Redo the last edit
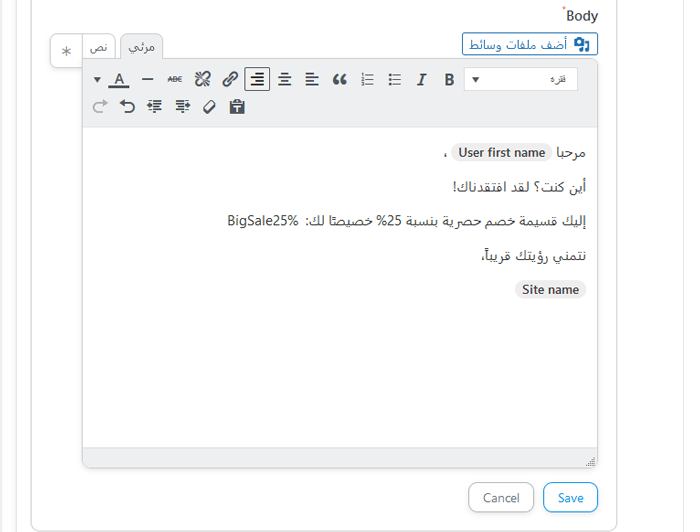The height and width of the screenshot is (532, 700). point(100,107)
